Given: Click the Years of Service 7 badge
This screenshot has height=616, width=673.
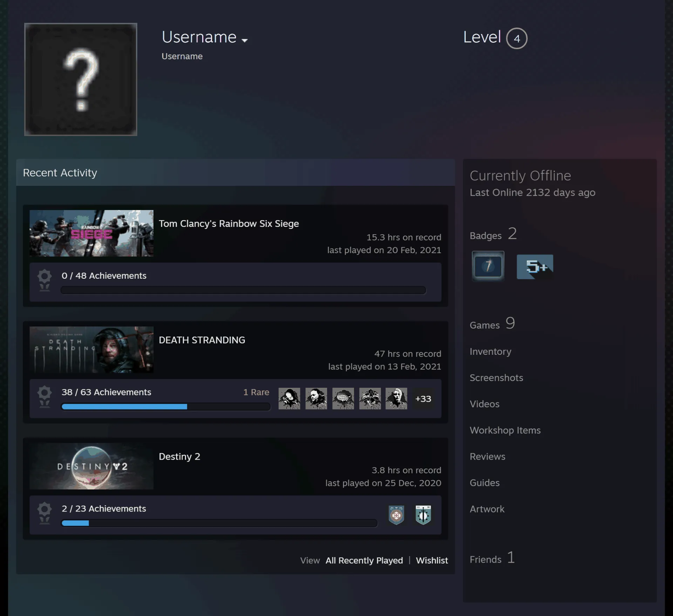Looking at the screenshot, I should pos(488,266).
